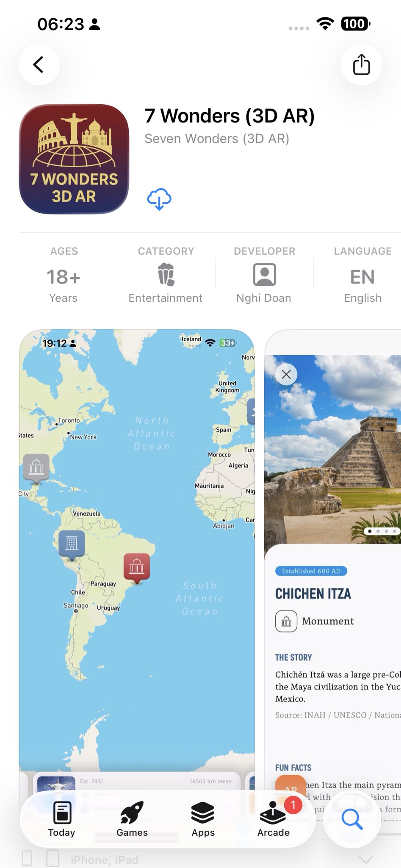The image size is (401, 868).
Task: Switch to the Games tab
Action: (132, 819)
